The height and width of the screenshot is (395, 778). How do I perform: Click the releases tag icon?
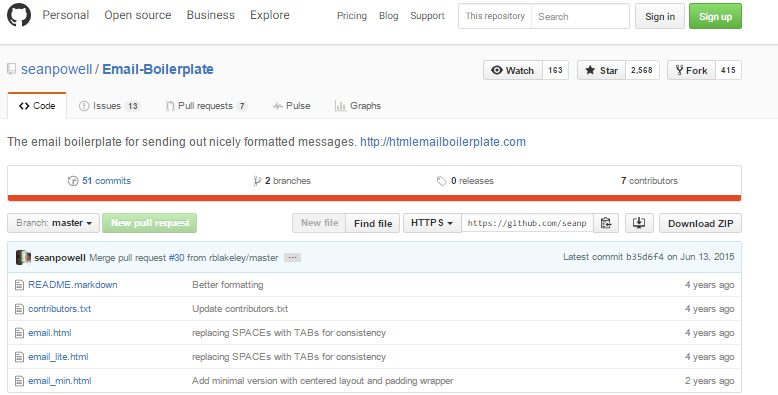[x=442, y=181]
